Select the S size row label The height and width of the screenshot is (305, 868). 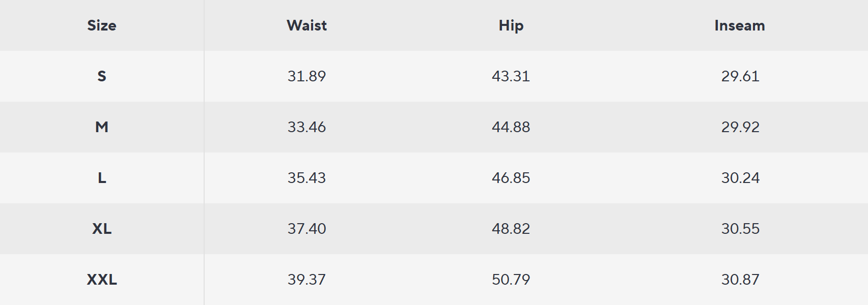pos(102,76)
